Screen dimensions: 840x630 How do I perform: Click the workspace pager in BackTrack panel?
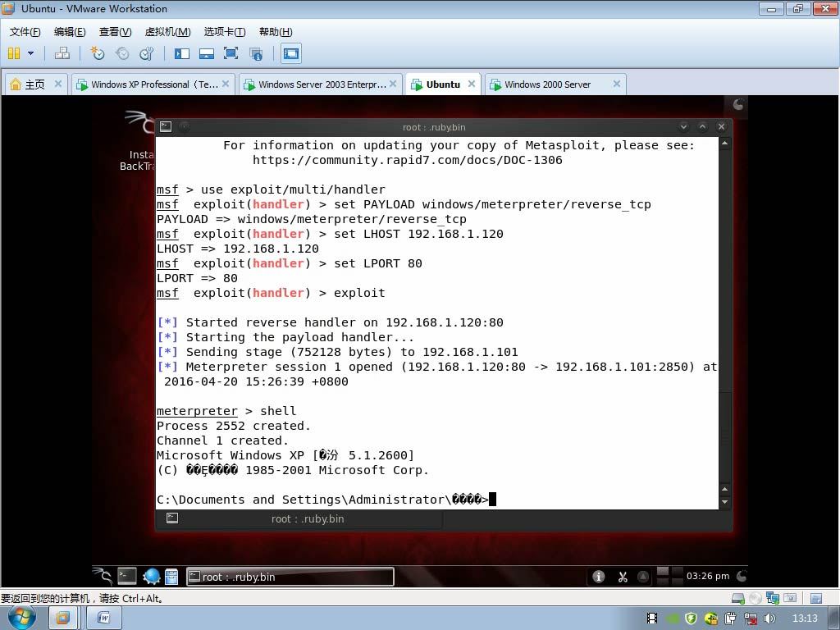click(669, 577)
